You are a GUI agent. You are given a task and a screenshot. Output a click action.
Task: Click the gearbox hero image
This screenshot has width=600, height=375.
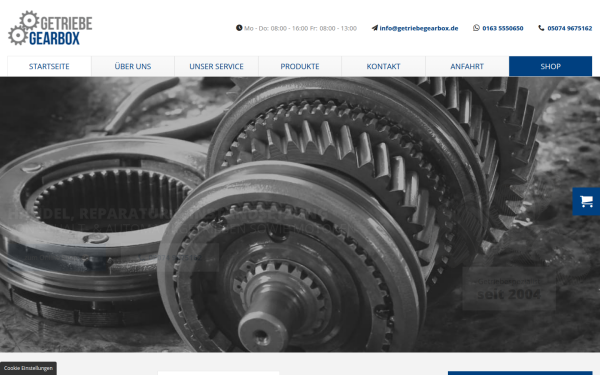click(x=300, y=214)
